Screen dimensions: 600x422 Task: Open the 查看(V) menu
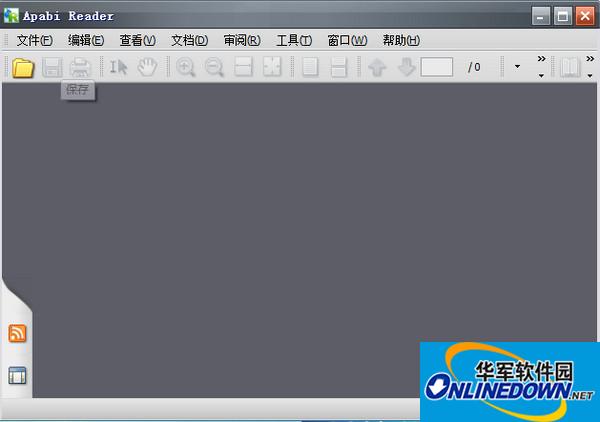(x=138, y=40)
